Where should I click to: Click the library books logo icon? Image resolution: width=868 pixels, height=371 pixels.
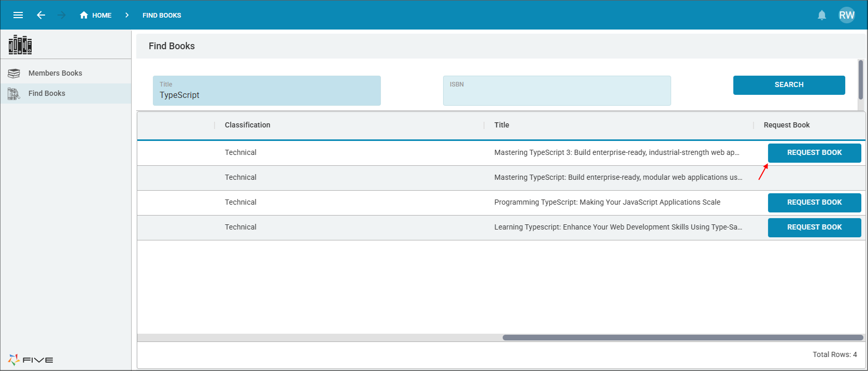point(20,45)
